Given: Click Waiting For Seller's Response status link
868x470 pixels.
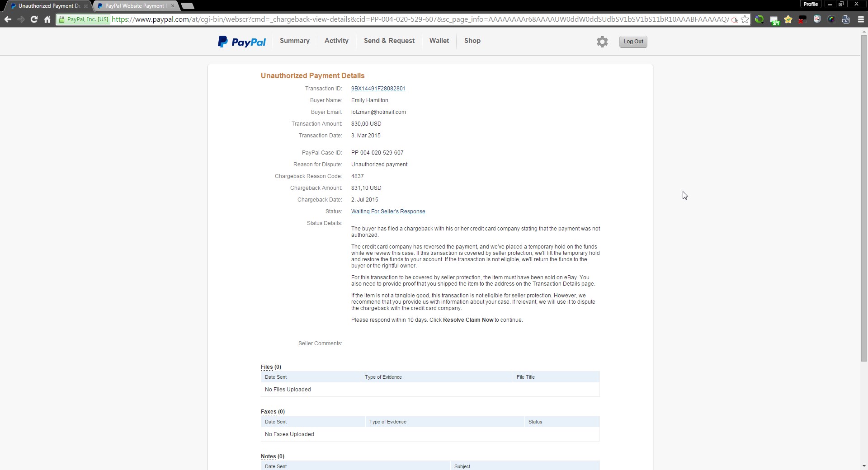Looking at the screenshot, I should [388, 211].
